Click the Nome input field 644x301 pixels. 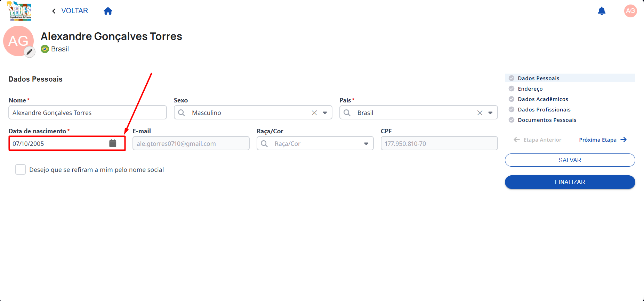[x=88, y=112]
